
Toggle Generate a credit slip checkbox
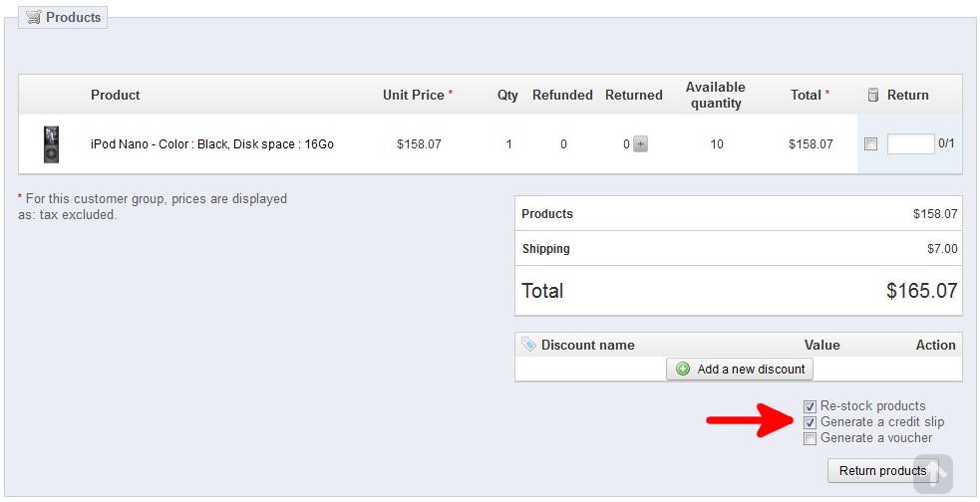[810, 422]
